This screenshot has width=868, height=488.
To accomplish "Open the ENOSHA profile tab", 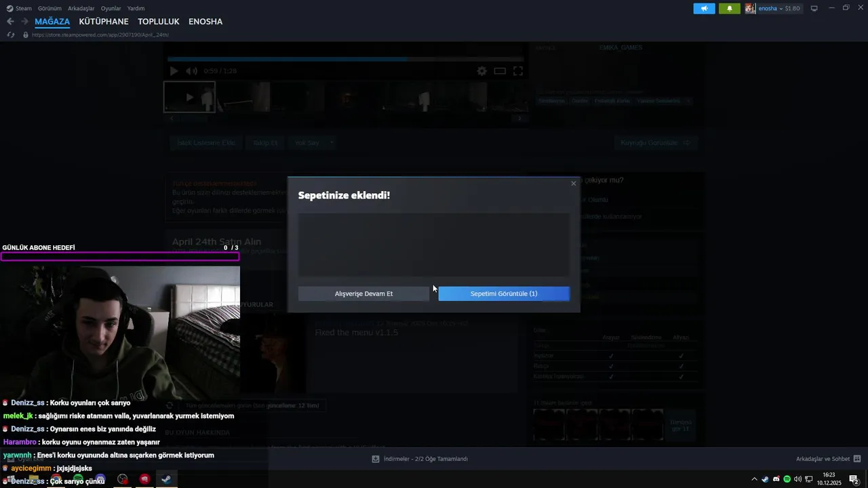I will tap(205, 22).
